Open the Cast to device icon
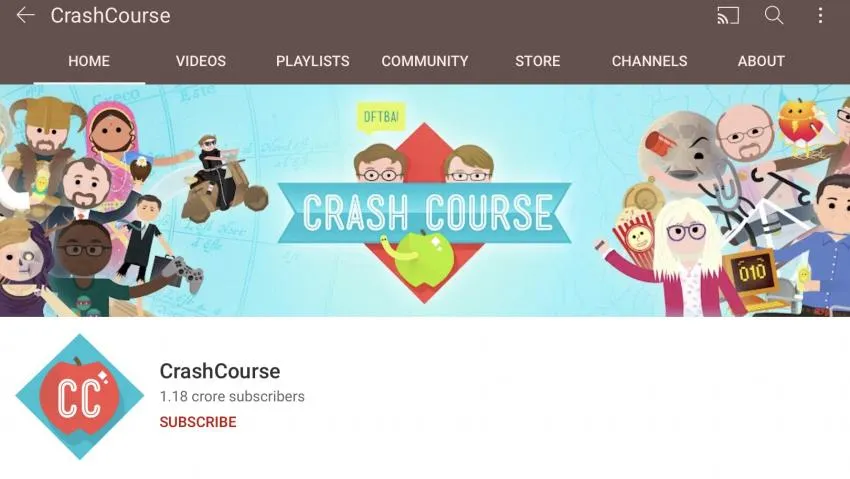The height and width of the screenshot is (479, 850). (x=728, y=16)
